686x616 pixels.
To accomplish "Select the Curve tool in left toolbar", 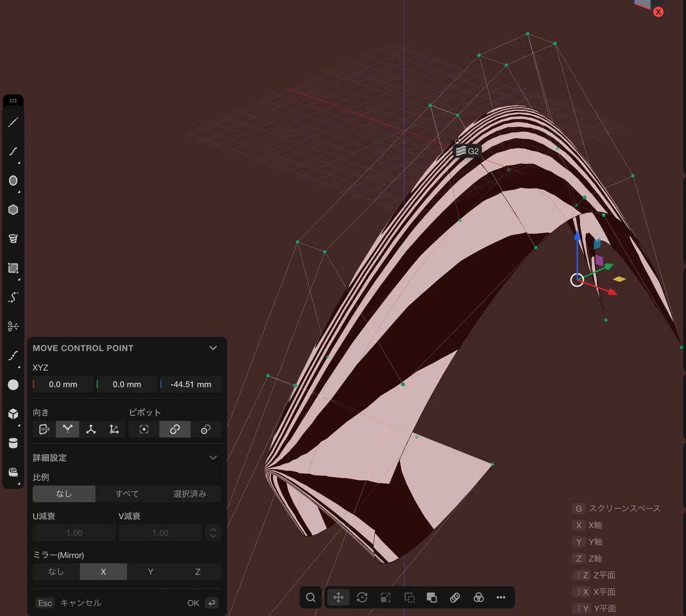I will (x=13, y=152).
